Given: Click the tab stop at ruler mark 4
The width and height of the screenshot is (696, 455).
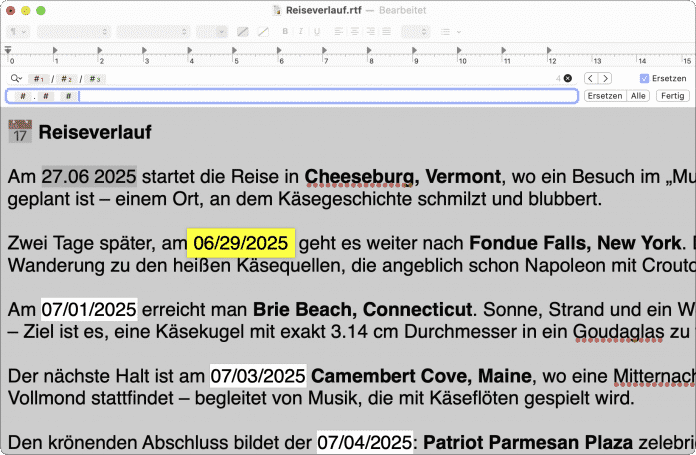Looking at the screenshot, I should tap(190, 50).
